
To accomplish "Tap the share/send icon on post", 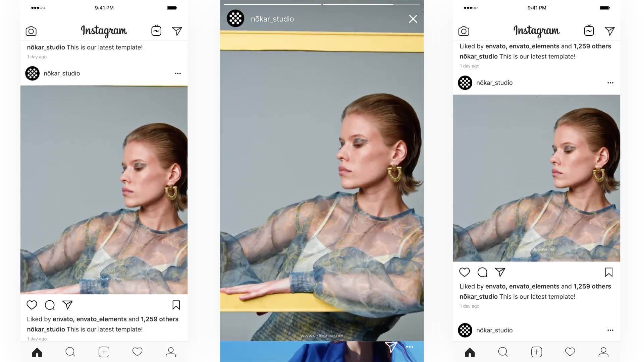I will tap(67, 305).
